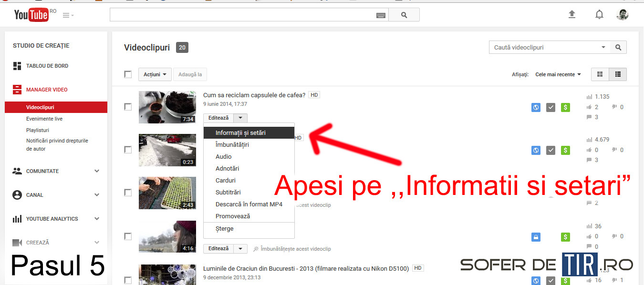Screen dimensions: 644x285
Task: Click the Editează button for the first video
Action: coord(218,118)
